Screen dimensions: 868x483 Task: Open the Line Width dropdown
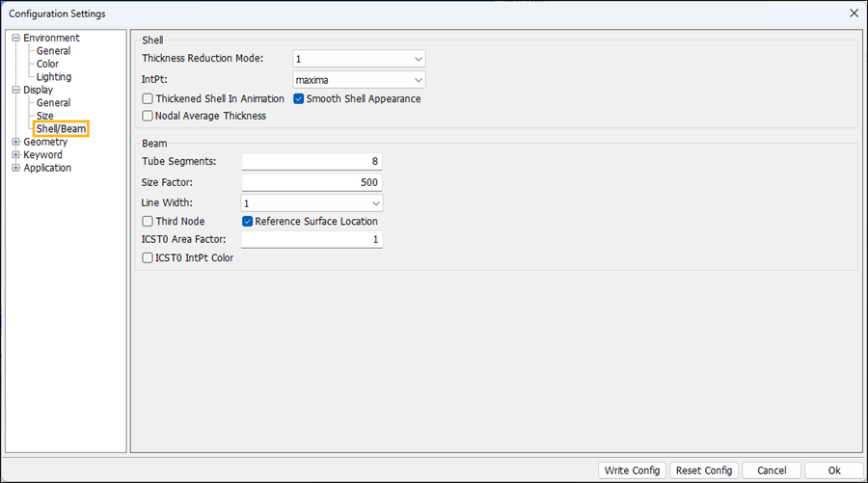312,203
